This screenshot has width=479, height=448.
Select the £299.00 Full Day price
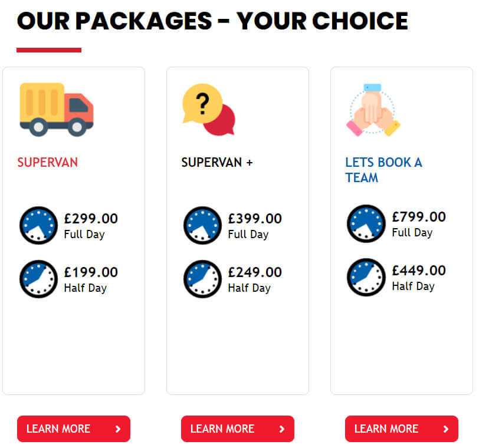[x=91, y=226]
